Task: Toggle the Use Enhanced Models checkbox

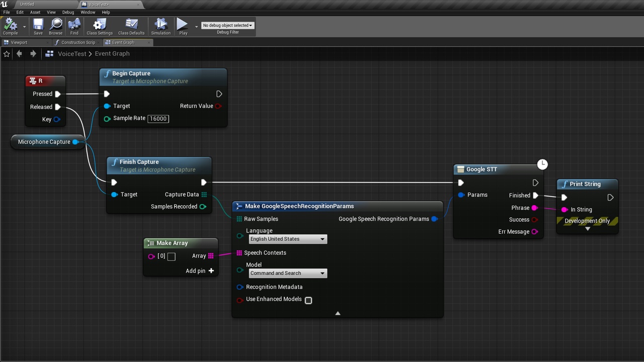Action: (x=308, y=300)
